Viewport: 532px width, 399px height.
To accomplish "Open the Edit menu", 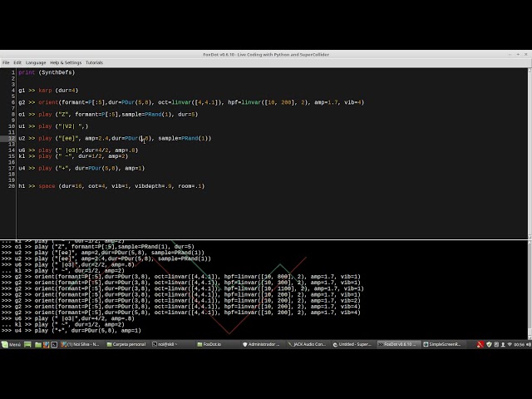I will [x=17, y=63].
